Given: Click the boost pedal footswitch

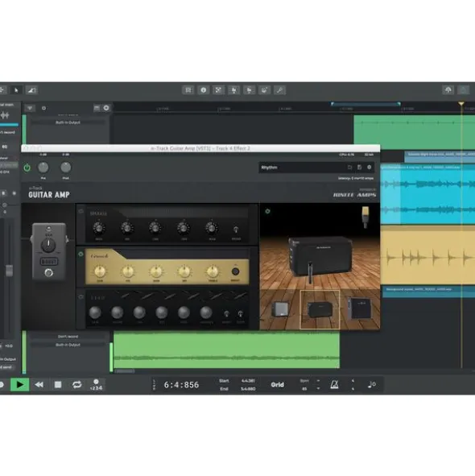Looking at the screenshot, I should (x=48, y=272).
